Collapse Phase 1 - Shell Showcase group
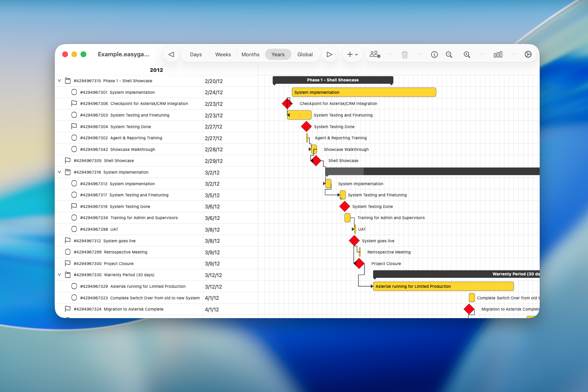588x392 pixels. (x=59, y=81)
